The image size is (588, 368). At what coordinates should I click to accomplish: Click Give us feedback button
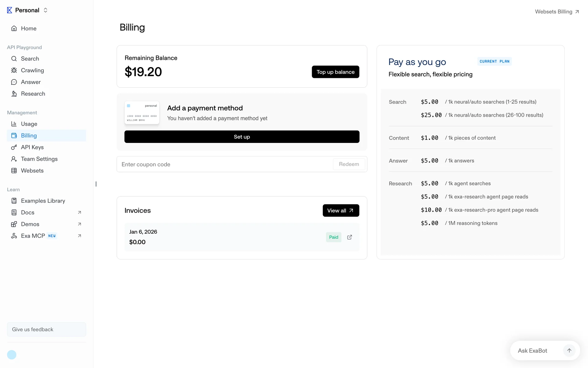point(46,329)
